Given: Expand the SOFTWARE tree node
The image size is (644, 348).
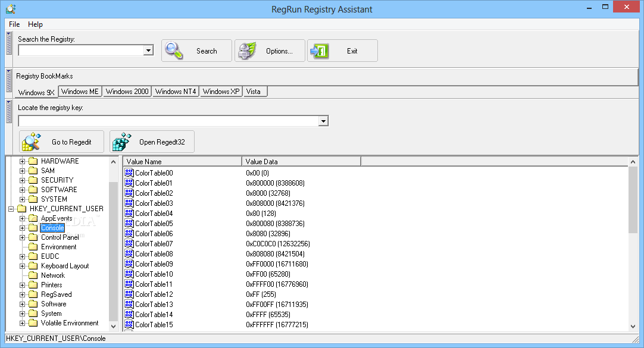Looking at the screenshot, I should point(23,190).
